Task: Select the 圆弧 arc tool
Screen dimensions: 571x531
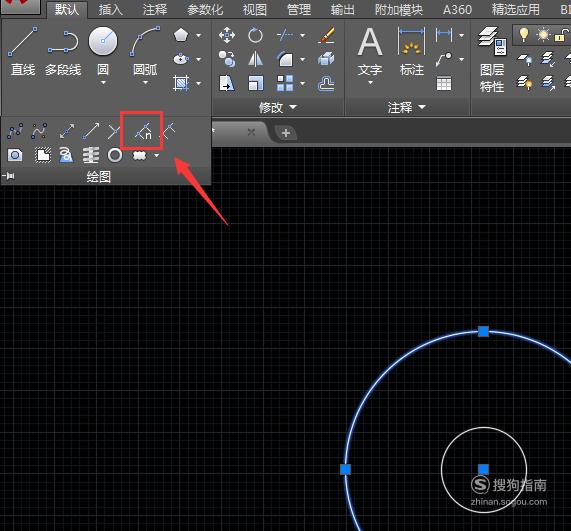Action: tap(145, 51)
